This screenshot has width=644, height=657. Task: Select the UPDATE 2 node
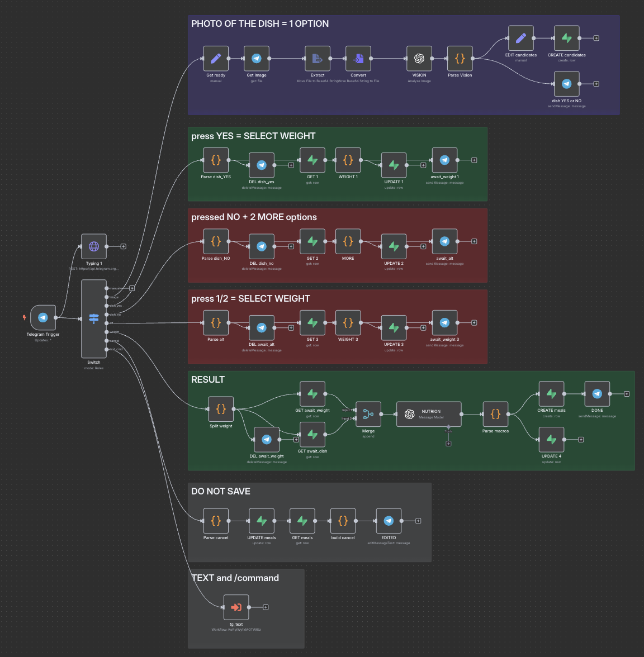tap(394, 246)
